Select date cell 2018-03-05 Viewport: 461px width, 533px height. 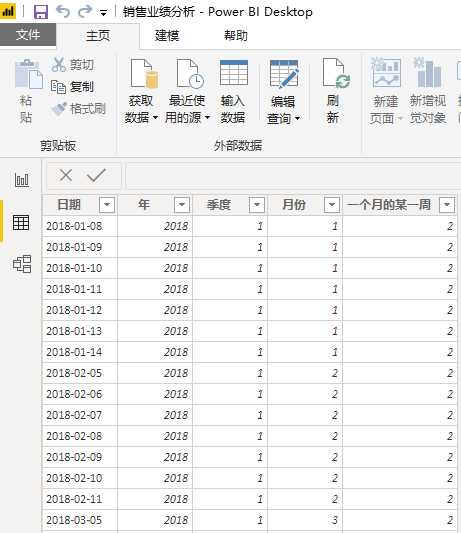click(x=80, y=520)
